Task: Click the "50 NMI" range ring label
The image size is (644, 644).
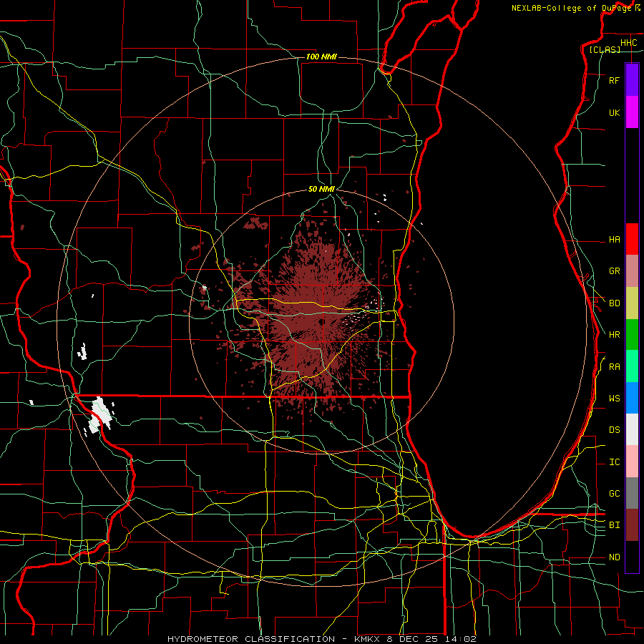Action: tap(321, 190)
